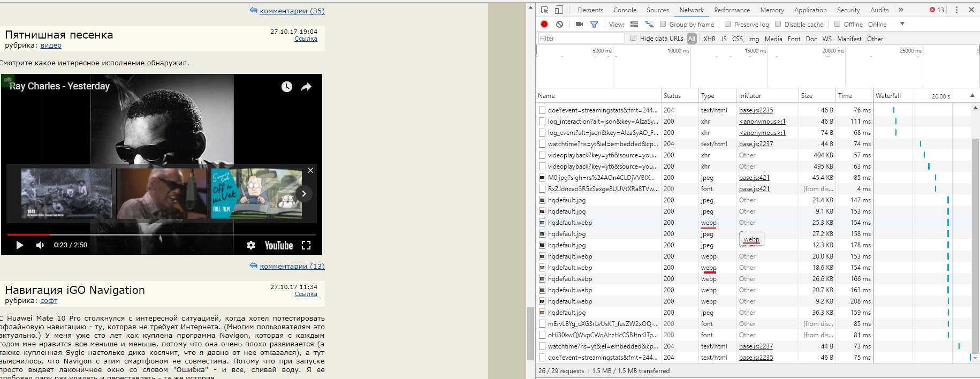Show the next suggested videos
Viewport: 980px width, 379px height.
coord(303,194)
